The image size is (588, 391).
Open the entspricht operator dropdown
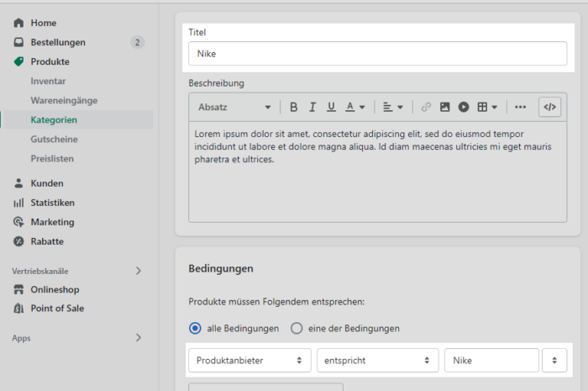[x=378, y=360]
